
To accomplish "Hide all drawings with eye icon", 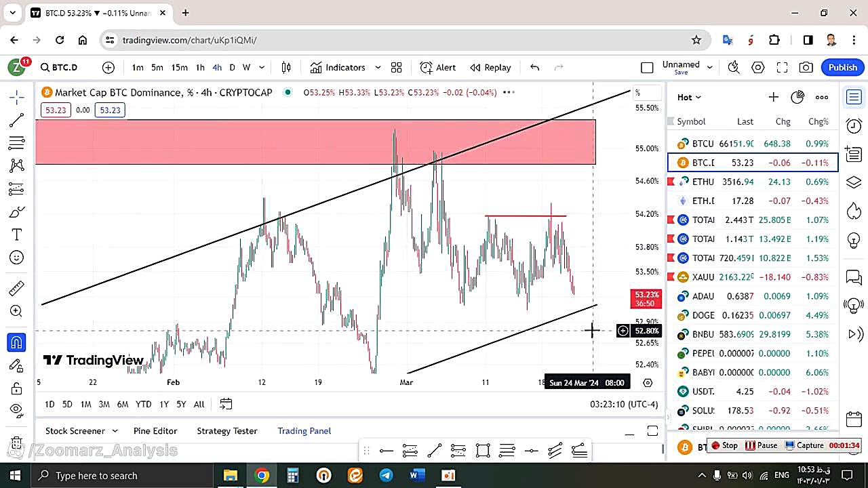I will tap(17, 409).
